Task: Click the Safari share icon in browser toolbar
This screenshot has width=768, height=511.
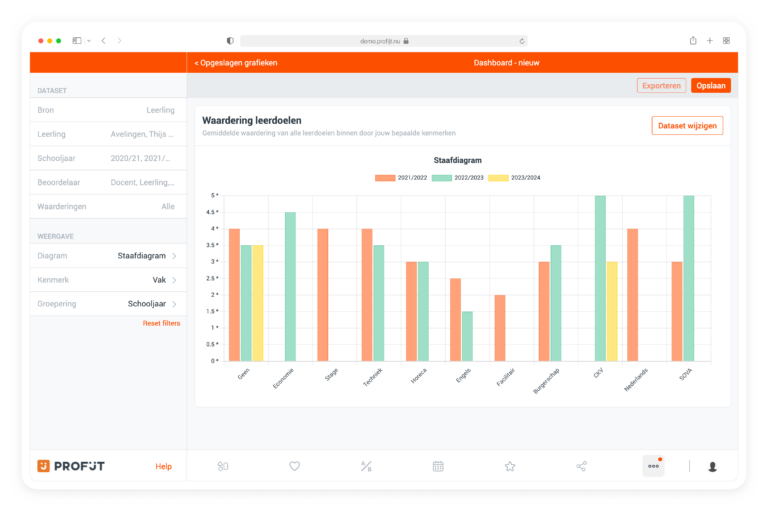Action: click(x=693, y=41)
